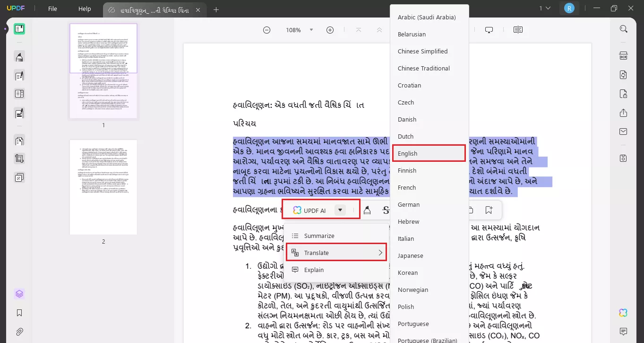Choose Translate from UPDF AI menu
The image size is (644, 343).
point(336,253)
